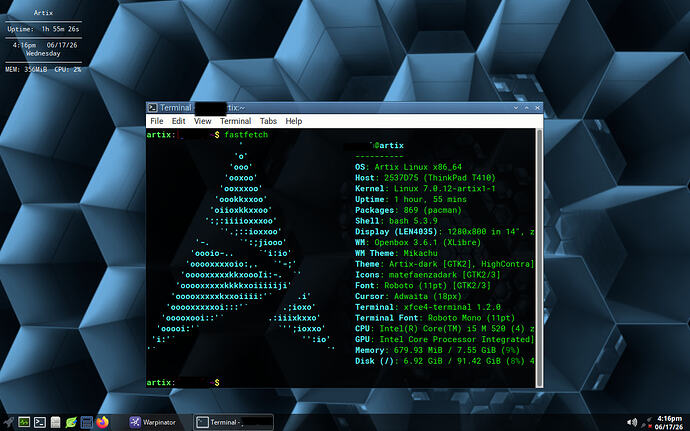Viewport: 690px width, 431px height.
Task: Click the 'Shell: bash 5.3.9' line
Action: click(x=396, y=221)
